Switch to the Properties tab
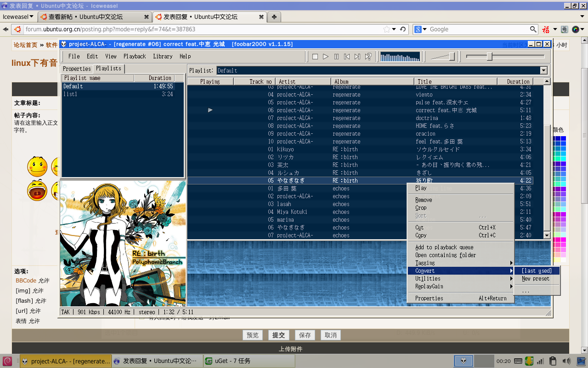The width and height of the screenshot is (588, 368). [77, 69]
